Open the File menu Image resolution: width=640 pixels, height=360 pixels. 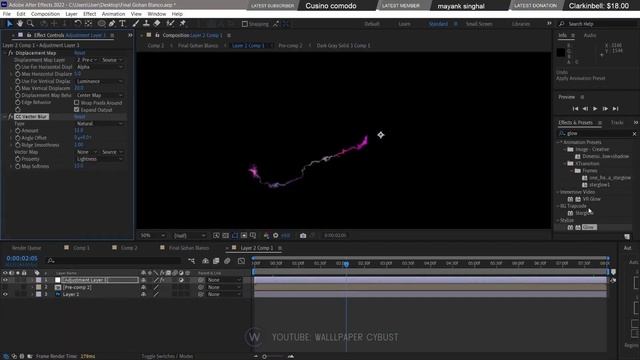click(7, 14)
